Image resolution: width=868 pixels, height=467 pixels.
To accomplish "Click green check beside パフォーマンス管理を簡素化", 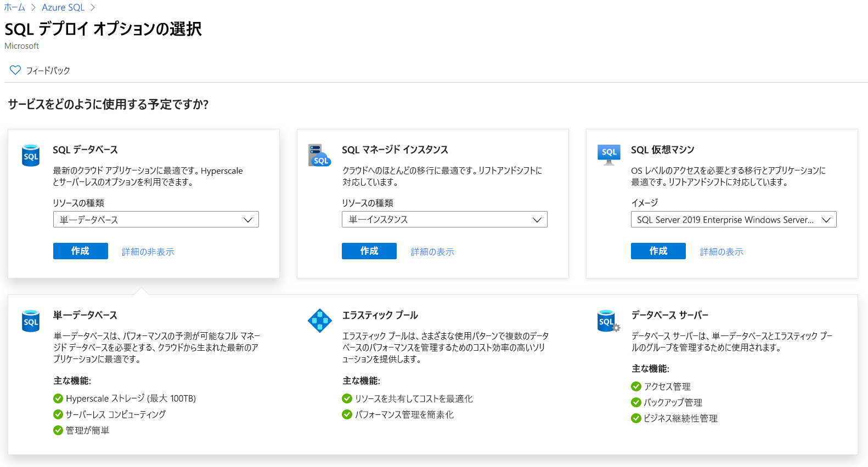I will coord(347,414).
